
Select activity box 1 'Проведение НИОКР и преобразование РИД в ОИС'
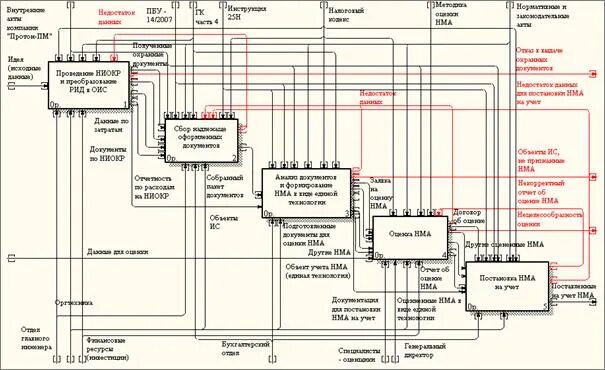pyautogui.click(x=89, y=85)
